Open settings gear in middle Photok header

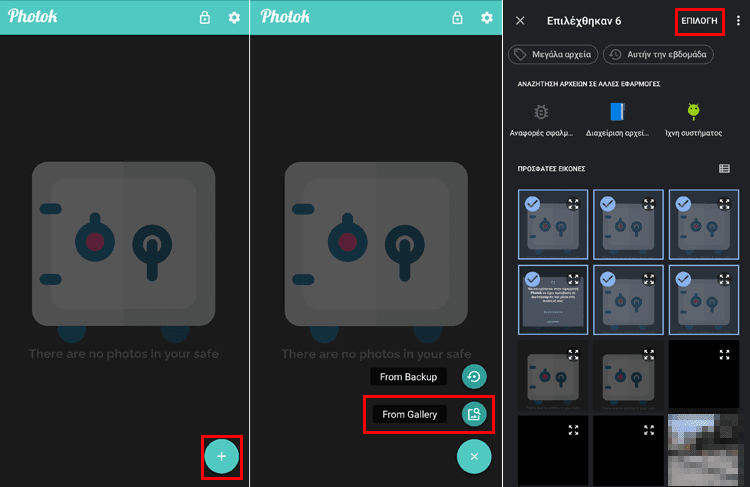pyautogui.click(x=486, y=18)
